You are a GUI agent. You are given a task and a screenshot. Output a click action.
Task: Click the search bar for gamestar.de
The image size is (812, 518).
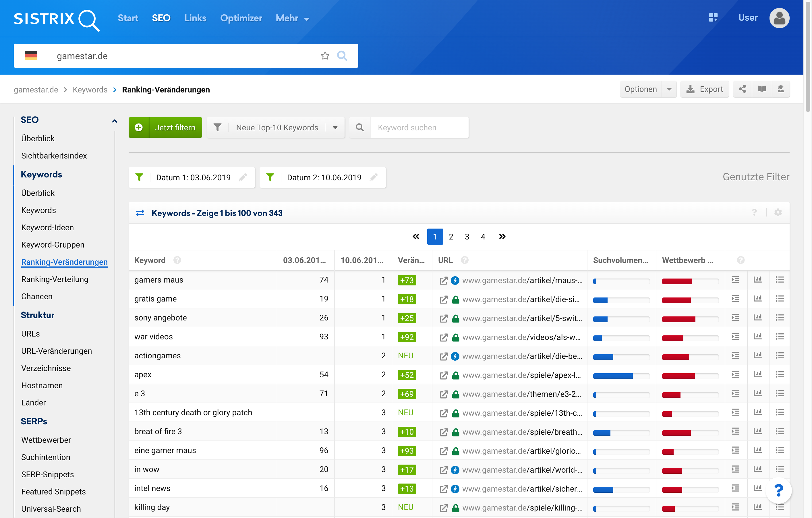[185, 56]
